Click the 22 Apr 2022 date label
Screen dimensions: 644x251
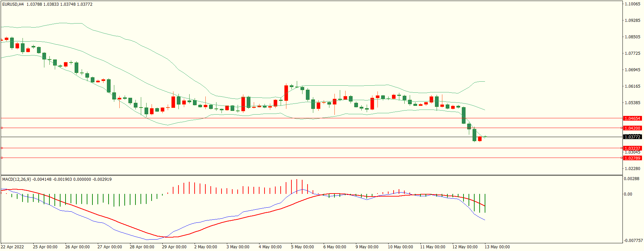click(12, 247)
